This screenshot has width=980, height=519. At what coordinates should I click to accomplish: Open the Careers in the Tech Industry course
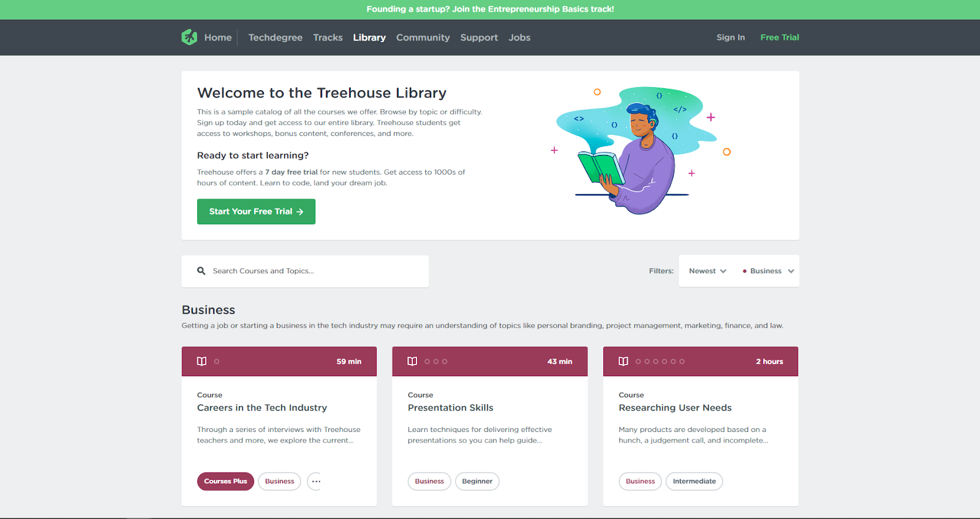click(262, 408)
